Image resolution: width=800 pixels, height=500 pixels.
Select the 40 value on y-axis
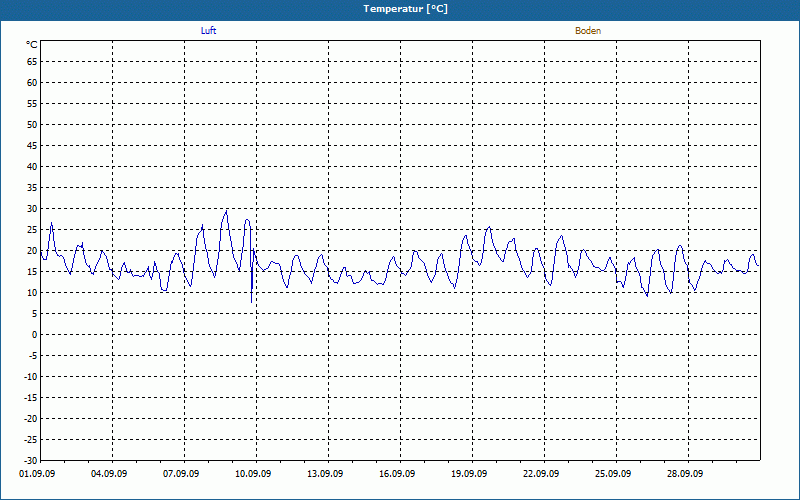click(32, 167)
